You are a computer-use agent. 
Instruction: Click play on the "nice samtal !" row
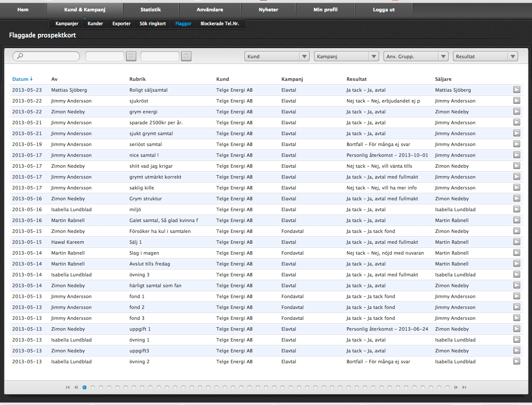point(516,155)
